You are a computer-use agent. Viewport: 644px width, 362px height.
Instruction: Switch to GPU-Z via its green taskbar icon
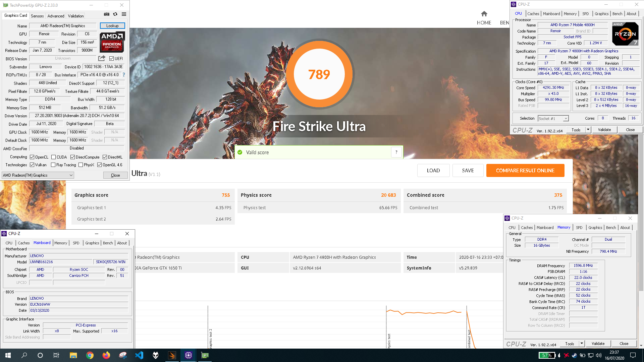(x=205, y=355)
